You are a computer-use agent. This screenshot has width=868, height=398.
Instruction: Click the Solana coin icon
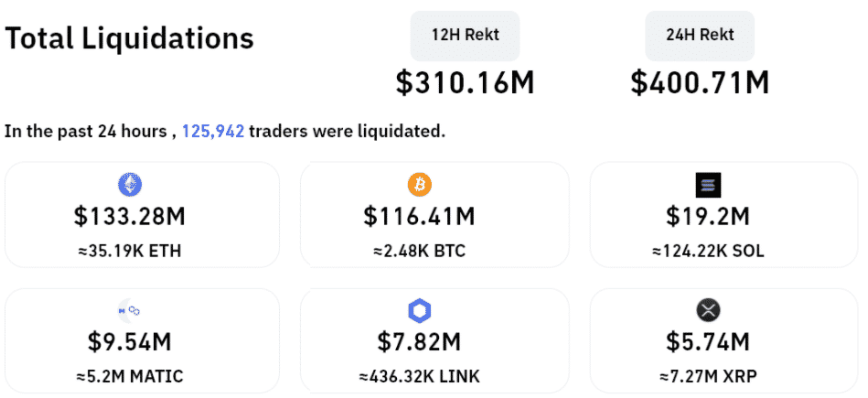[708, 186]
